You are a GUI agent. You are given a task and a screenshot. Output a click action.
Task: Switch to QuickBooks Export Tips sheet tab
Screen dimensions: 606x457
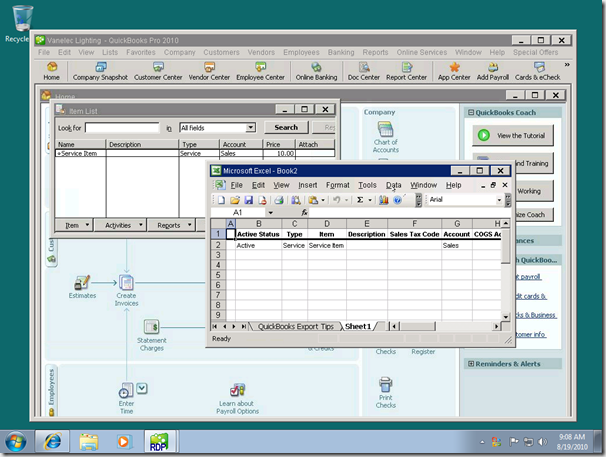pyautogui.click(x=295, y=326)
